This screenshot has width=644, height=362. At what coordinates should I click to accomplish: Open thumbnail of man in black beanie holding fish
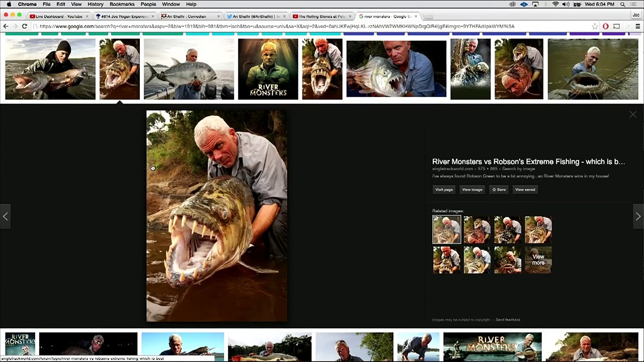pos(50,69)
